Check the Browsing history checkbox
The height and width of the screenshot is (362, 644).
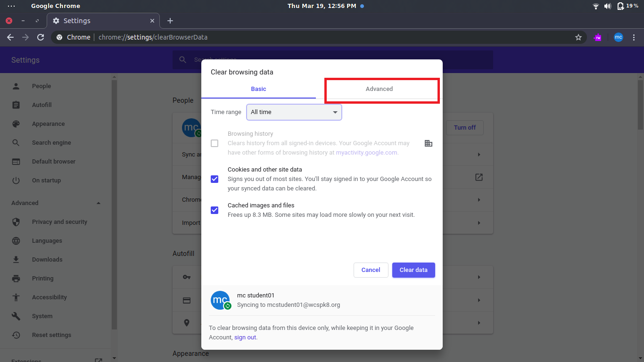(215, 143)
